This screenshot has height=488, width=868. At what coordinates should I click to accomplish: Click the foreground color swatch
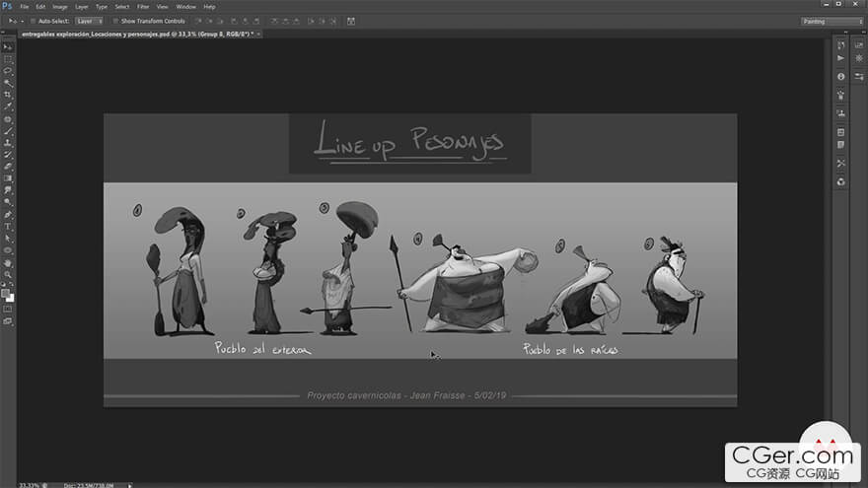pyautogui.click(x=6, y=293)
